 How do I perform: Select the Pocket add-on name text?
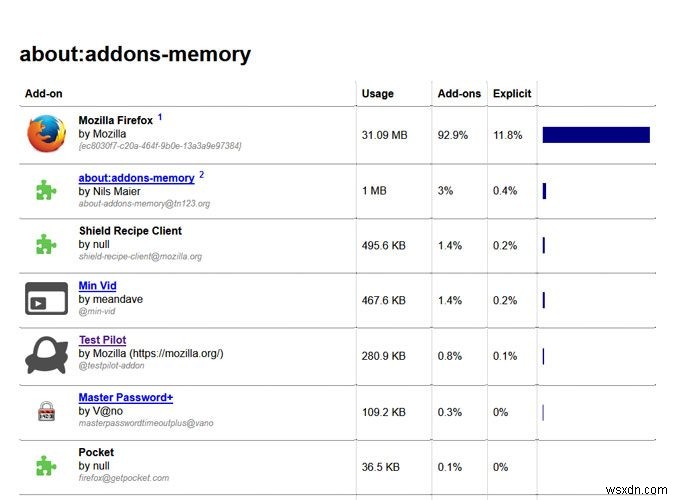click(96, 452)
